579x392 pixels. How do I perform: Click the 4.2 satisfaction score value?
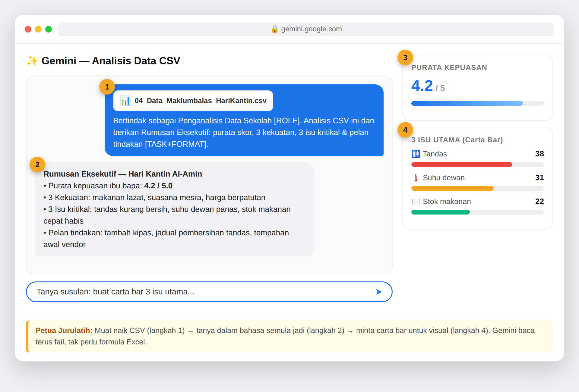(422, 86)
